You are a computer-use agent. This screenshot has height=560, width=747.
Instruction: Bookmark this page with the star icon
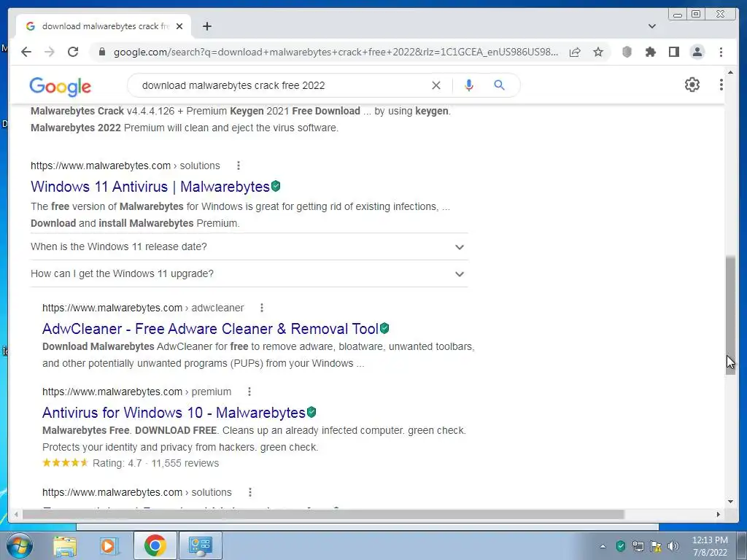pyautogui.click(x=598, y=52)
